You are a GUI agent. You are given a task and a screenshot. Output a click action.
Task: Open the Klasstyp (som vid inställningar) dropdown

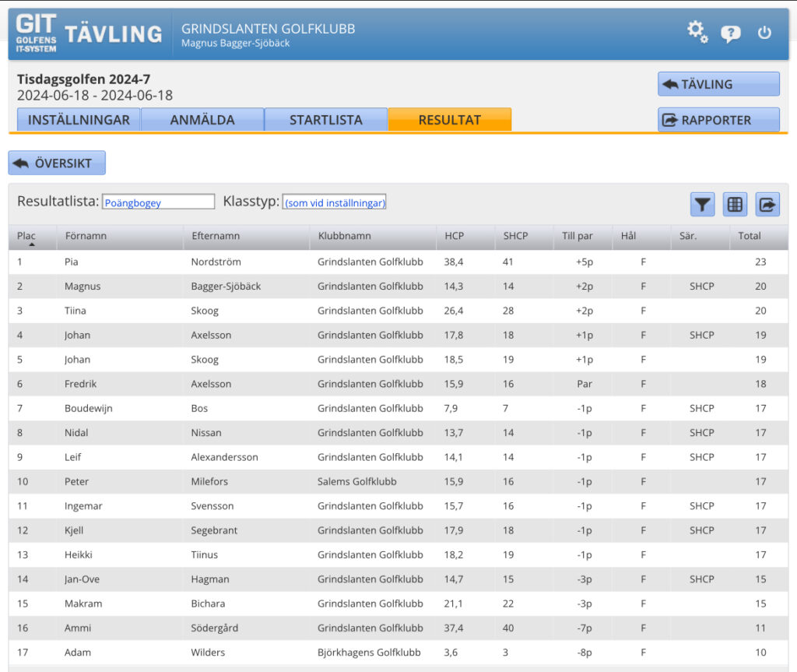pos(335,202)
